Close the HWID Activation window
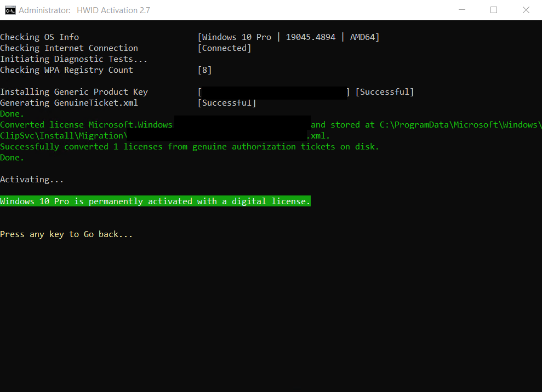This screenshot has width=542, height=392. [526, 10]
